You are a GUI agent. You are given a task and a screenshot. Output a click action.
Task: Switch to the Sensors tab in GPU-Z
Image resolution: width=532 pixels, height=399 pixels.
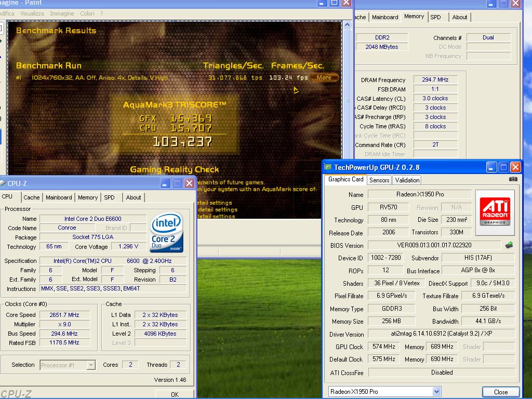[x=379, y=180]
